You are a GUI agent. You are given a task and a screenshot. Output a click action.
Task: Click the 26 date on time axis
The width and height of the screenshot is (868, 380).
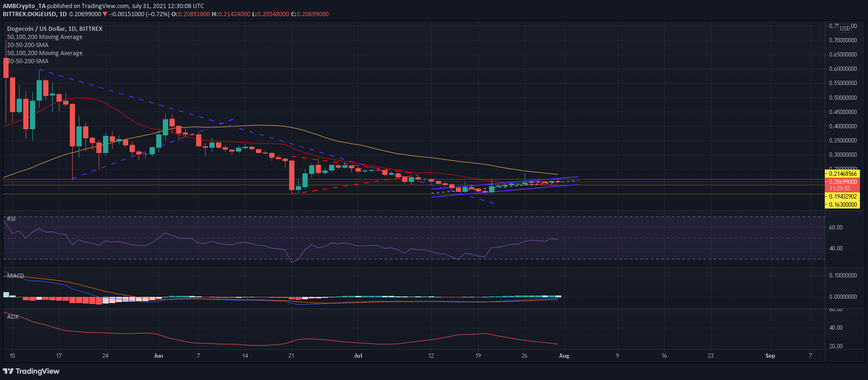[x=524, y=356]
